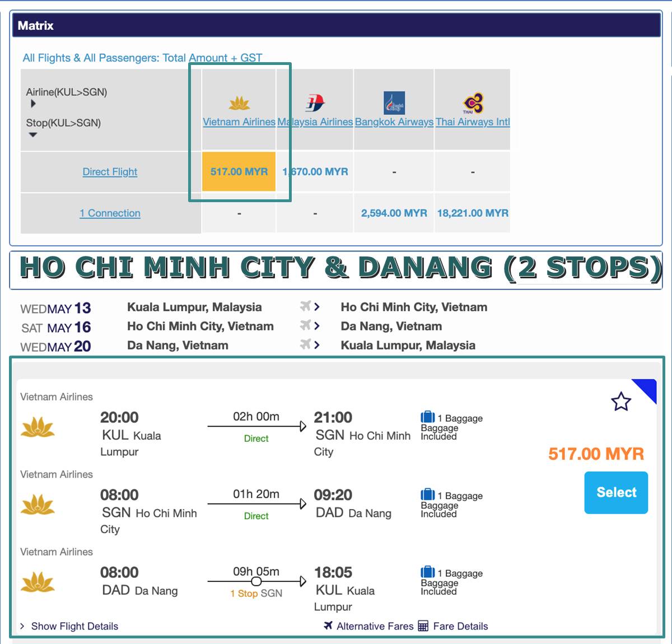Click the blue Select button

[x=616, y=492]
